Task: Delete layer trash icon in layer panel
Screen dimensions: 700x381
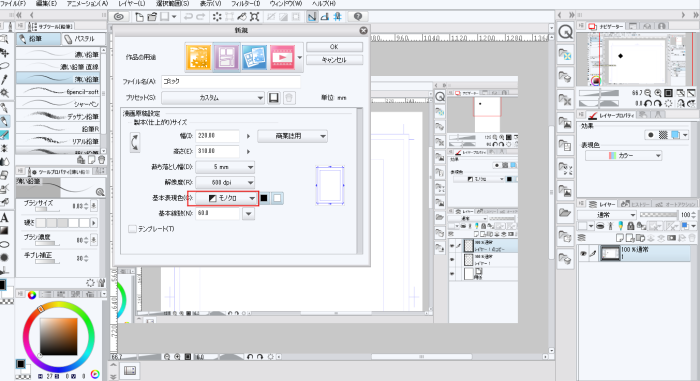Action: click(x=692, y=238)
